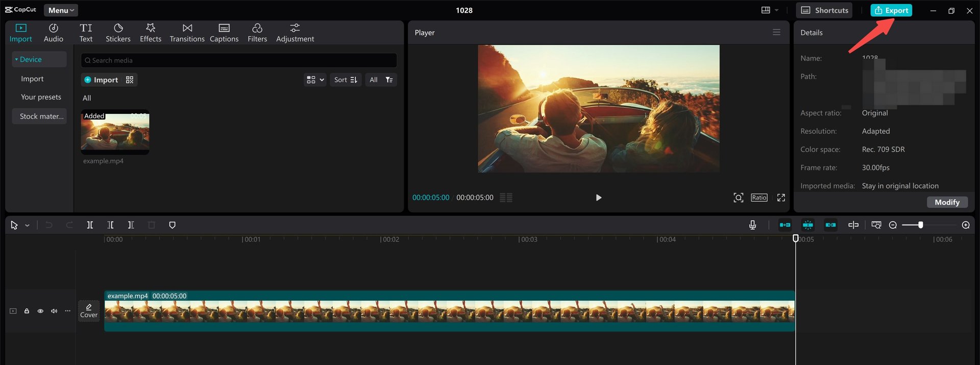
Task: Select the example.mp4 clip on timeline
Action: (x=450, y=311)
